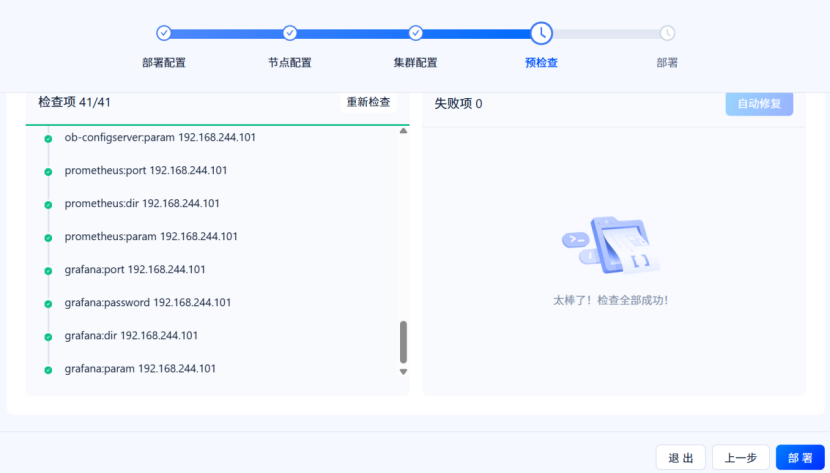830x473 pixels.
Task: Click the text prometheus:port 192.168.244.101
Action: pos(146,170)
